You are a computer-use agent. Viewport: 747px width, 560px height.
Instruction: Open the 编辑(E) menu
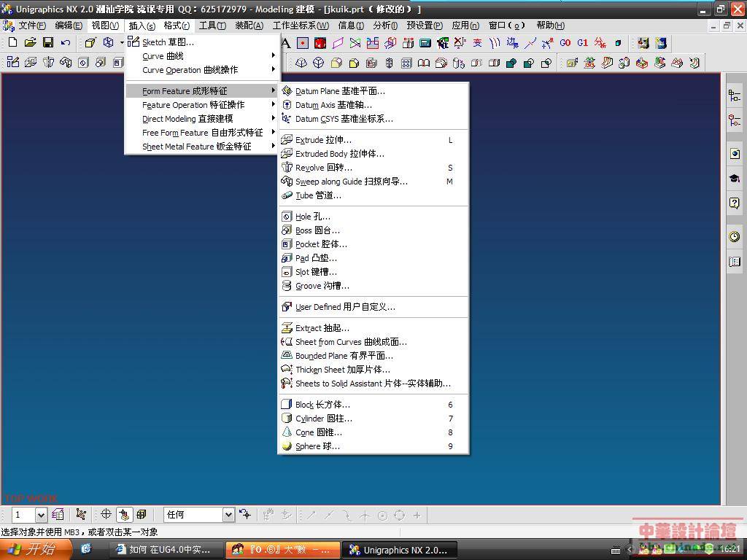pyautogui.click(x=69, y=26)
